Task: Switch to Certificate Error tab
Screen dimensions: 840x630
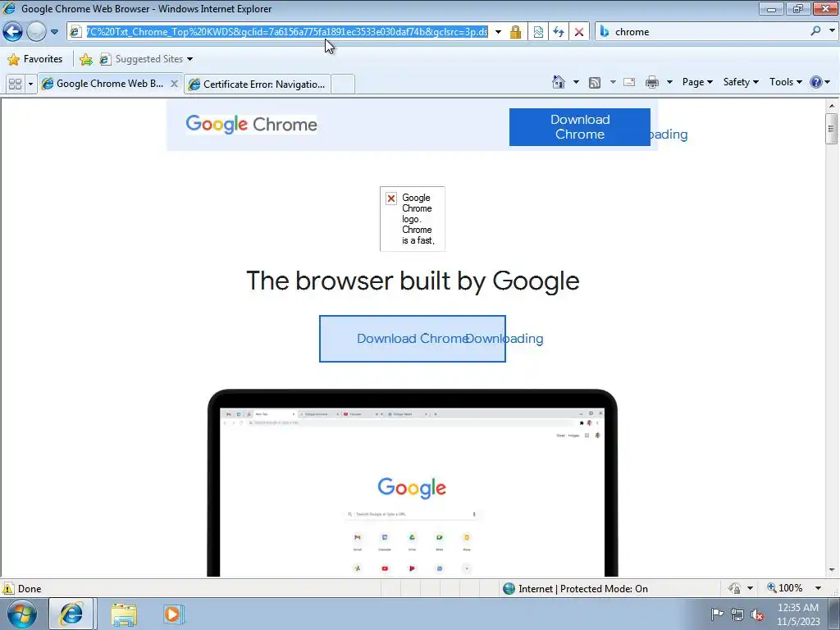Action: click(x=257, y=84)
